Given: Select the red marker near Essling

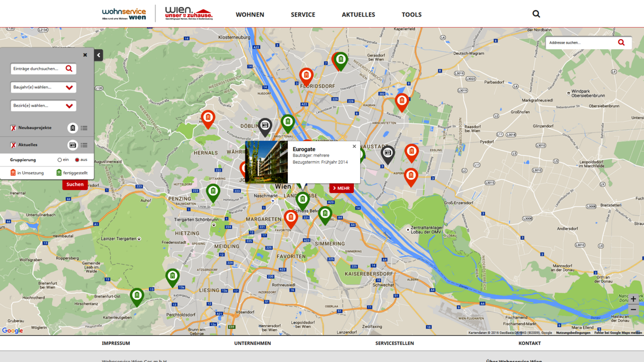Looking at the screenshot, I should coord(412,153).
